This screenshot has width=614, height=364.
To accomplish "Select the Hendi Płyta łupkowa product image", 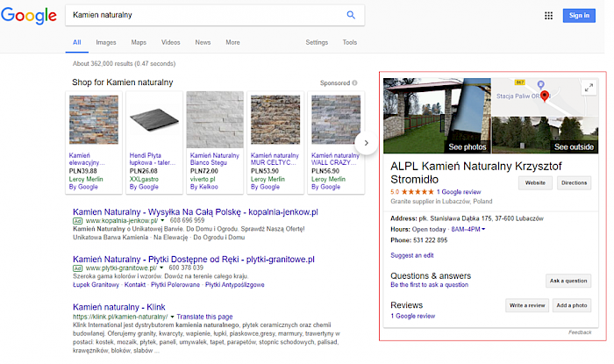I will click(153, 121).
